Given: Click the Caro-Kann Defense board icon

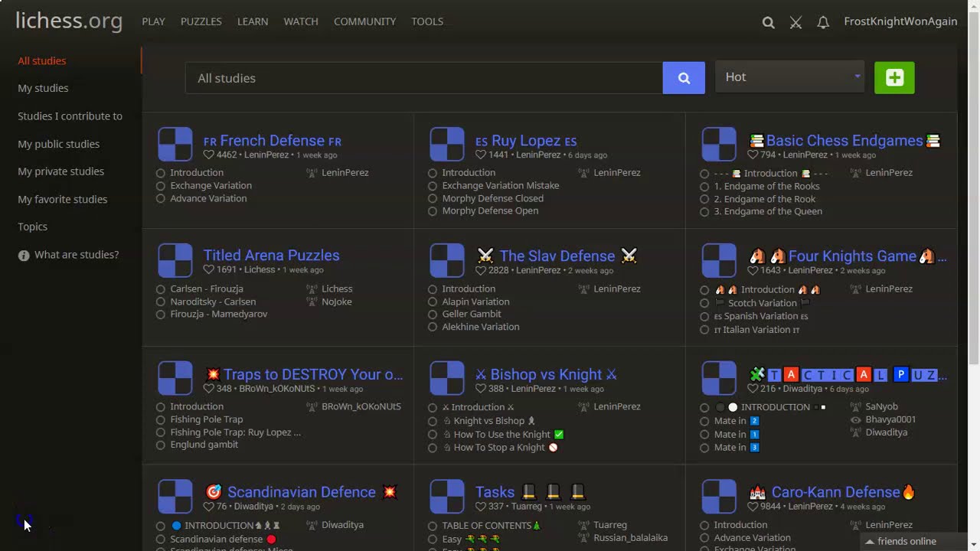Looking at the screenshot, I should pyautogui.click(x=719, y=496).
